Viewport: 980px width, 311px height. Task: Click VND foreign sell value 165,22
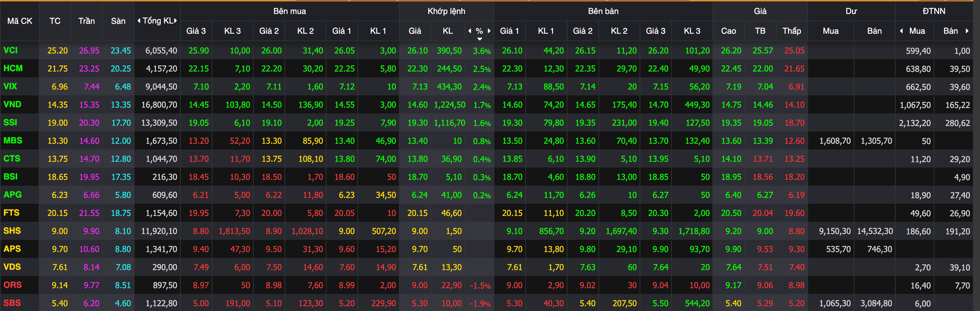coord(958,105)
